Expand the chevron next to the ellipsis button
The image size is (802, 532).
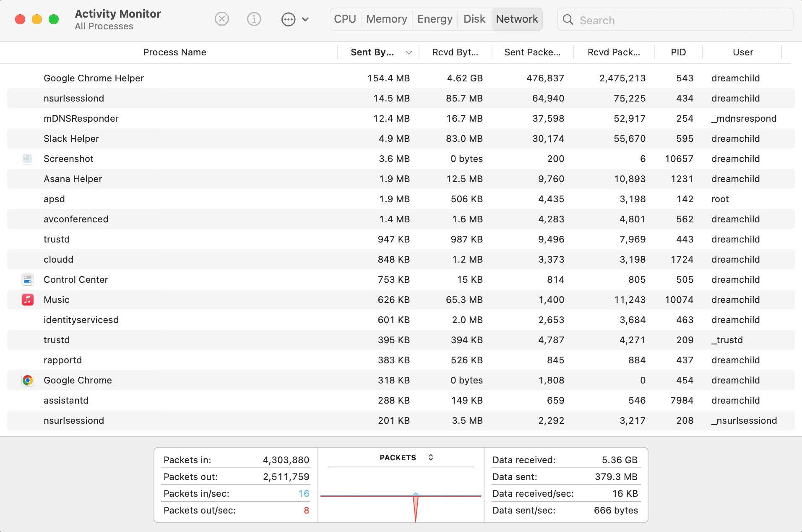[306, 19]
